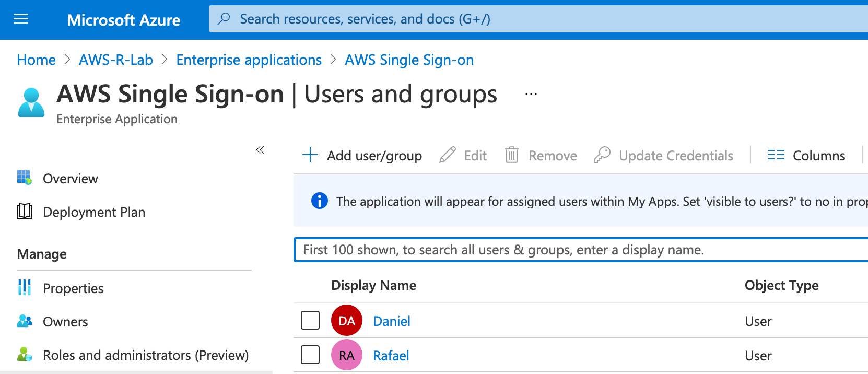Select the checkbox for Rafael
Screen dimensions: 868x374
(x=310, y=355)
